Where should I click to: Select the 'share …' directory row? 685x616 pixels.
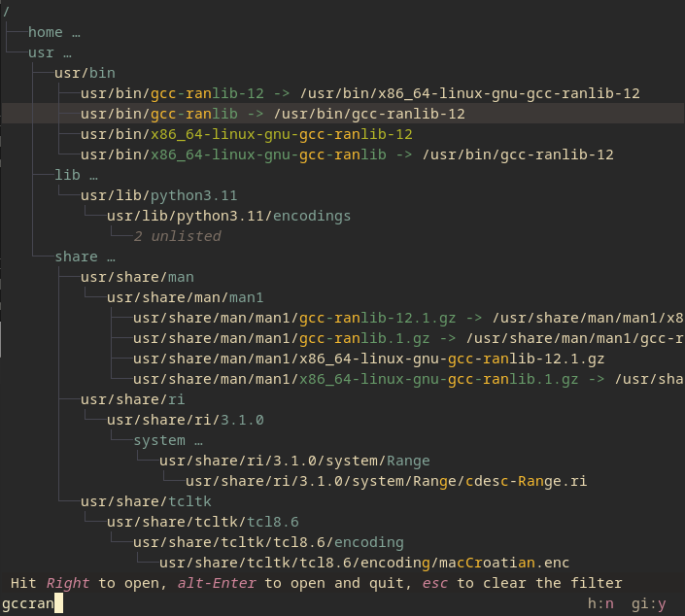[x=85, y=257]
